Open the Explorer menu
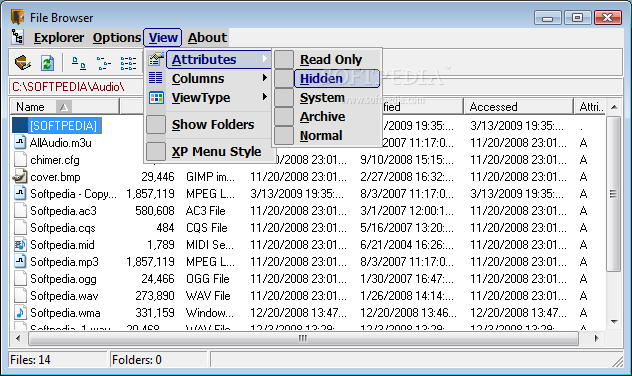Viewport: 632px width, 376px height. 59,37
